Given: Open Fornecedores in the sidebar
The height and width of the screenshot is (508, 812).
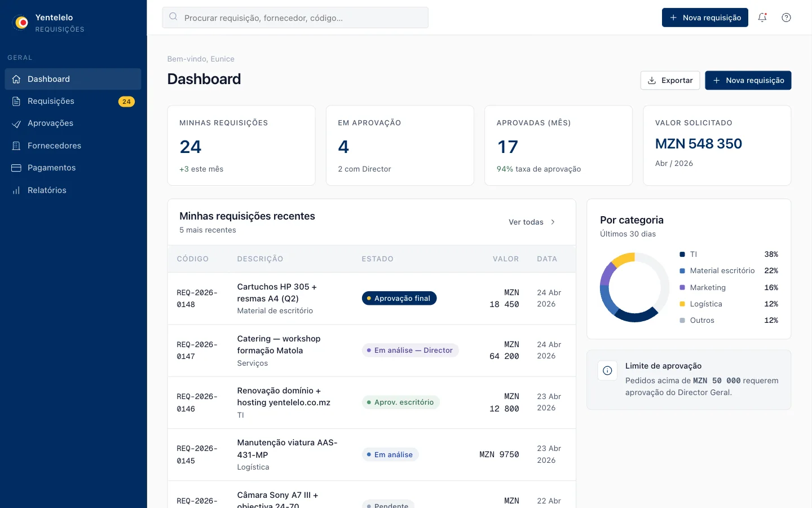Looking at the screenshot, I should (x=73, y=146).
